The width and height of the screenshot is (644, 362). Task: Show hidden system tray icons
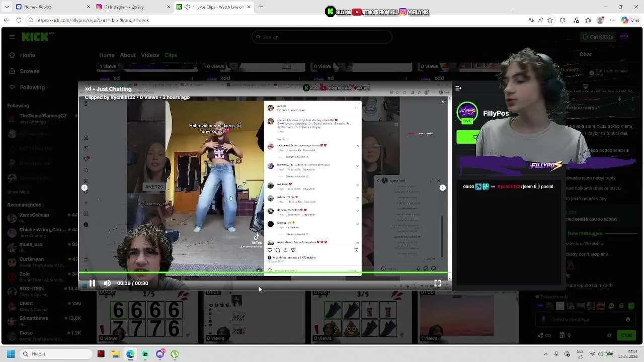tap(545, 354)
